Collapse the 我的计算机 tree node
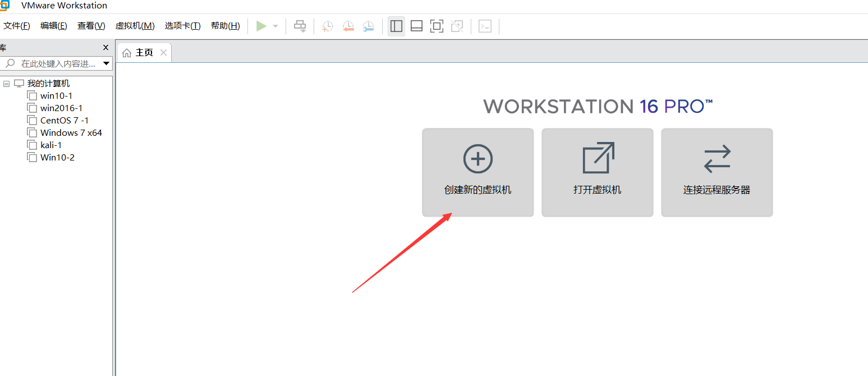 [7, 84]
